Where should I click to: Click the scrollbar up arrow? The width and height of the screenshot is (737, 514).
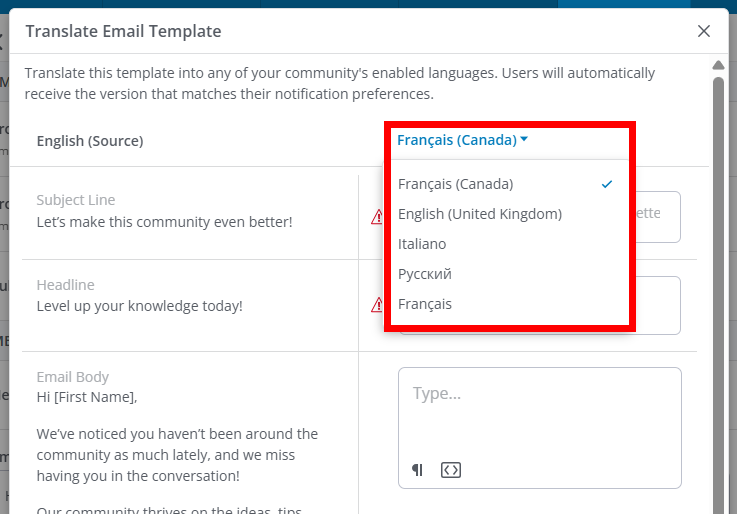pyautogui.click(x=718, y=66)
